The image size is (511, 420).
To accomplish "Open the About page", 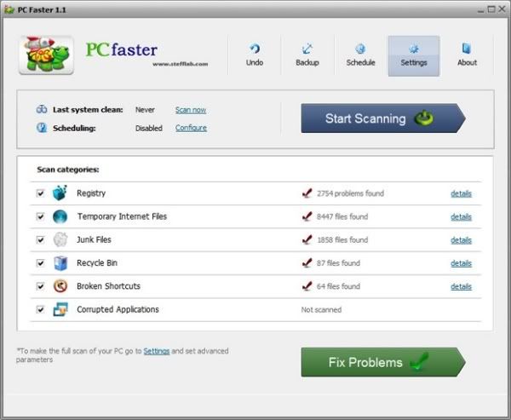I will tap(467, 55).
